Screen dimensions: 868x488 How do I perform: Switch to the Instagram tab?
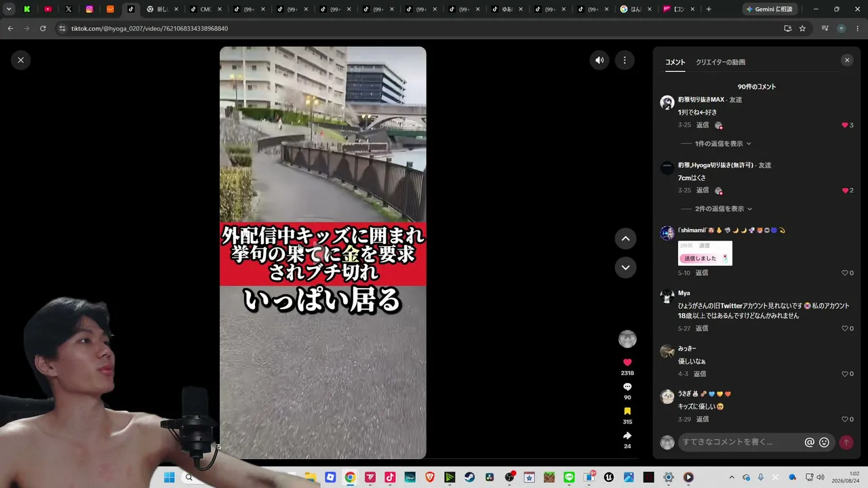pyautogui.click(x=90, y=9)
